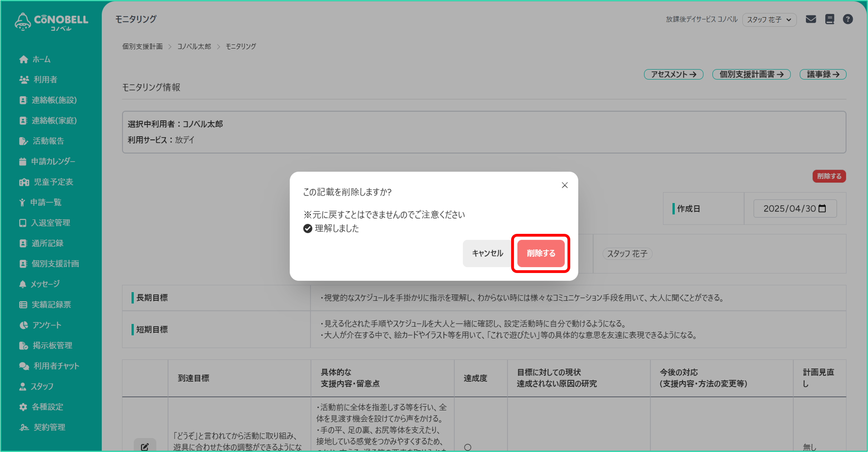Open the mail envelope icon in header
This screenshot has width=868, height=452.
(811, 19)
